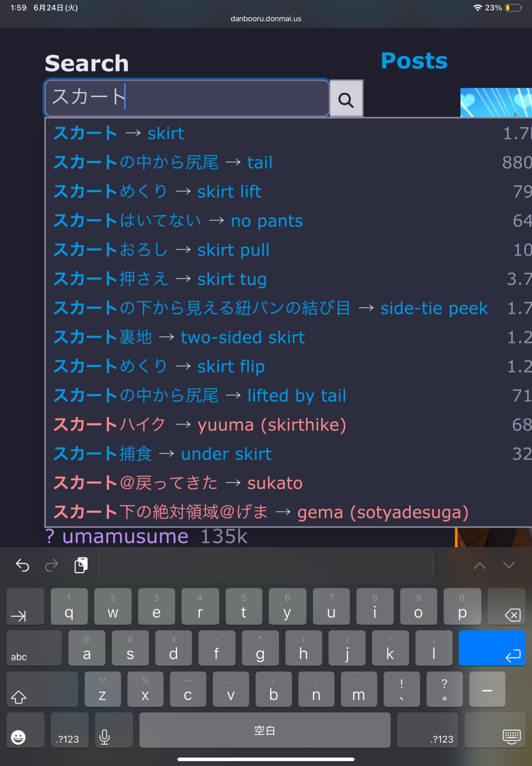Switch keyboard with the abc key
The image size is (532, 766).
pyautogui.click(x=34, y=648)
